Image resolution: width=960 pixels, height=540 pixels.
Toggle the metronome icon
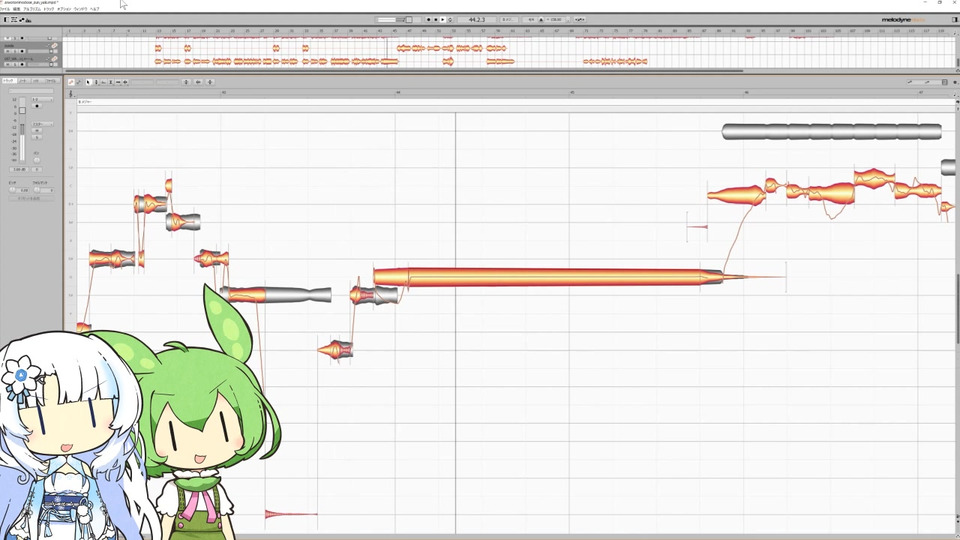pos(541,20)
